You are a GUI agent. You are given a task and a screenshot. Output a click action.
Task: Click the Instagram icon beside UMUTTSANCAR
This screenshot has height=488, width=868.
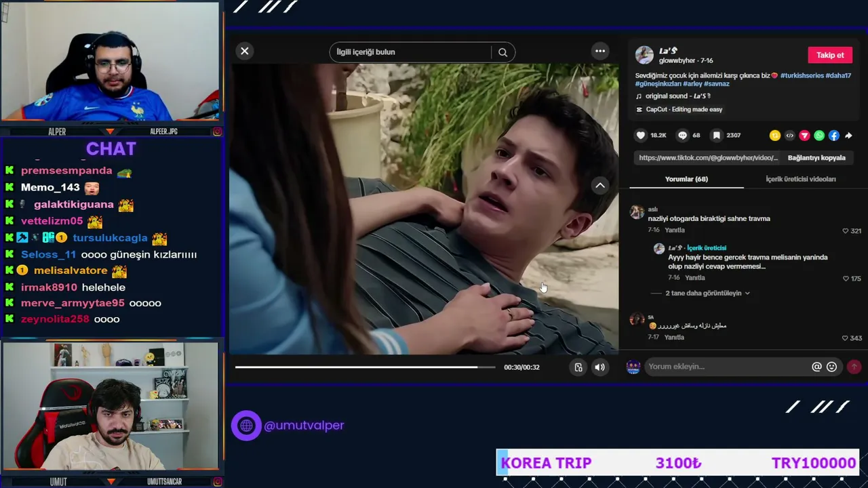(x=217, y=482)
